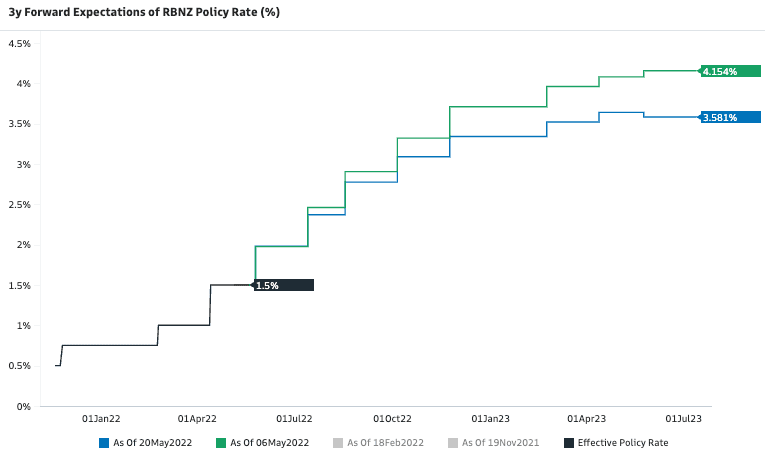Click the 01Apr23 x-axis date label
Screen dimensions: 765x462
[587, 419]
